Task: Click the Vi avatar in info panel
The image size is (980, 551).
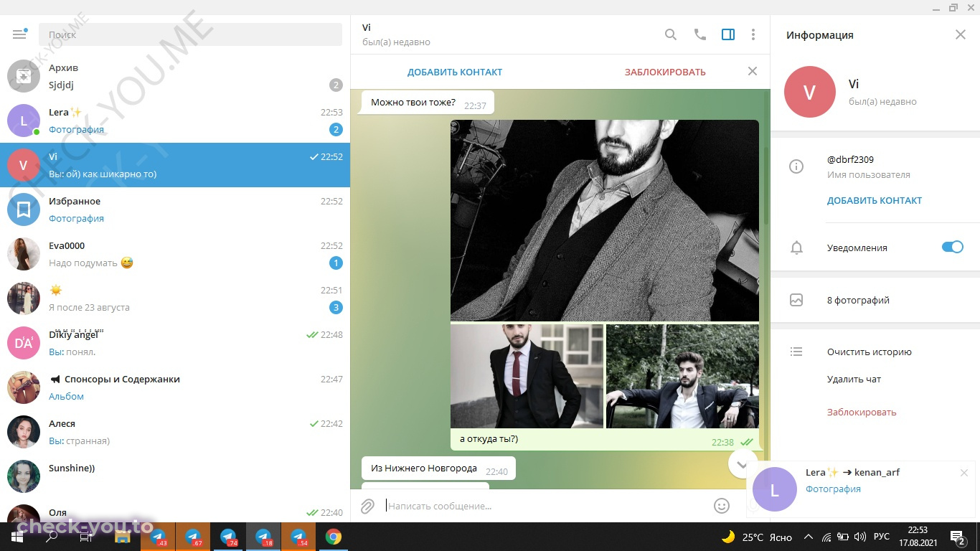Action: (810, 92)
